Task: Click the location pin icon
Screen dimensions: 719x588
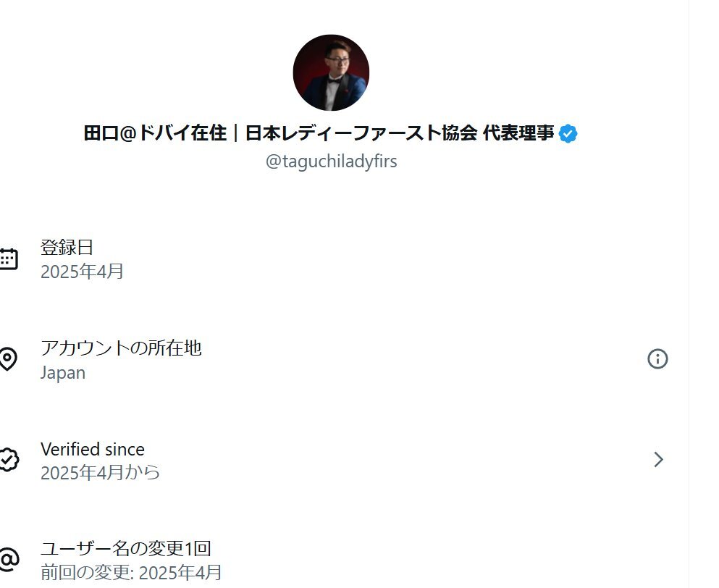Action: [7, 359]
